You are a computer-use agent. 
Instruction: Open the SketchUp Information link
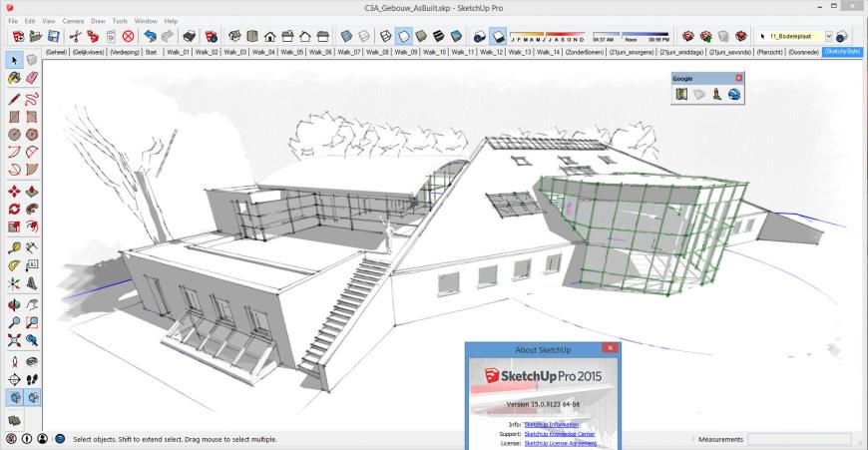click(x=552, y=424)
